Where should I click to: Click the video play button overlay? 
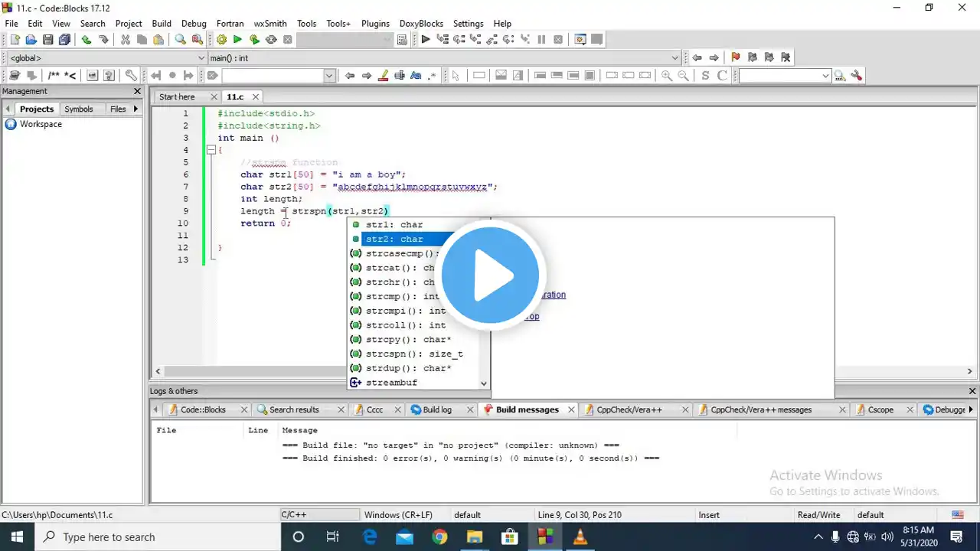490,275
